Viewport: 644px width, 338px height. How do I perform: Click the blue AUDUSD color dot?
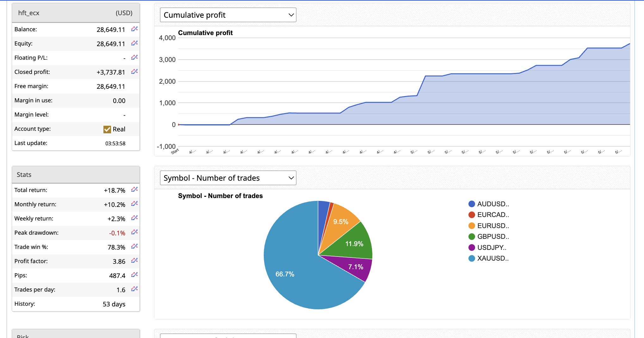(x=472, y=204)
